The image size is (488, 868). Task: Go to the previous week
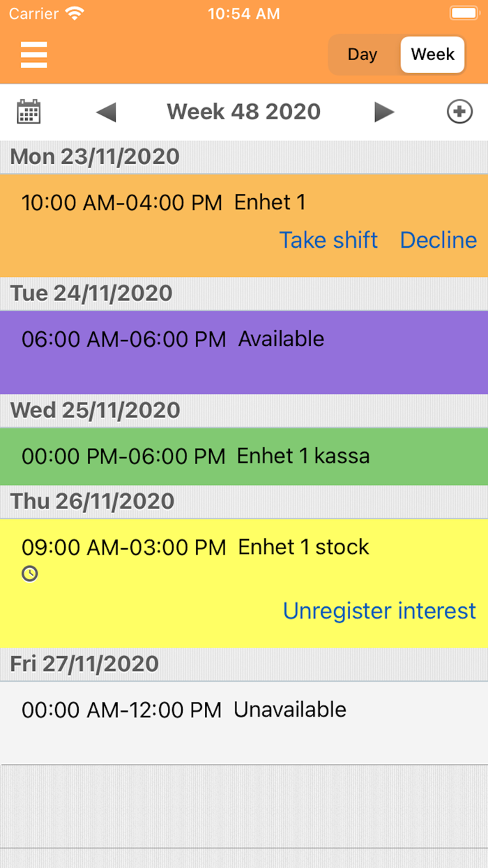pos(105,111)
